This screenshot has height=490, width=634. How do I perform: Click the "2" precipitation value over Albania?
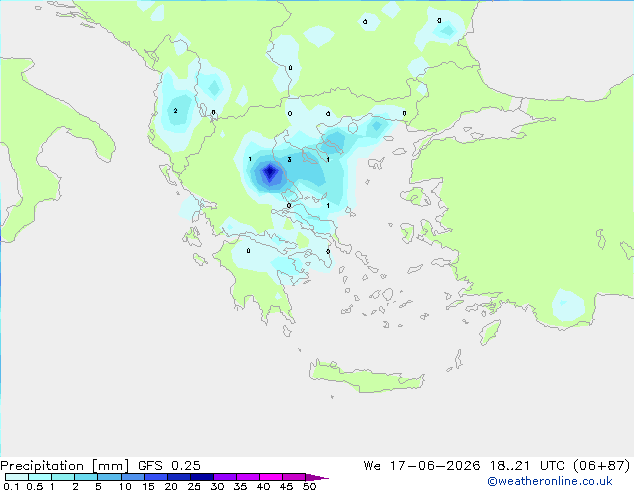coord(175,110)
